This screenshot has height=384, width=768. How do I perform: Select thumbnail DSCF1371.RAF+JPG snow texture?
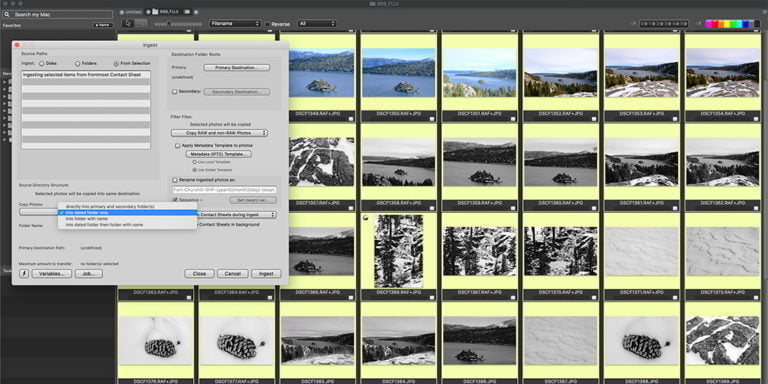642,251
